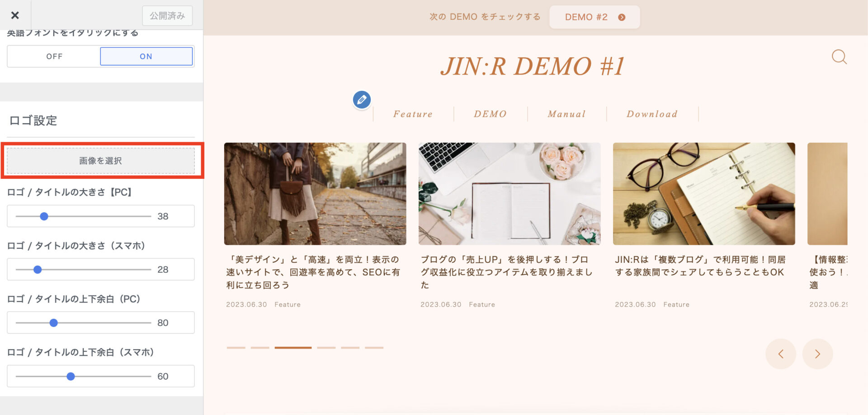Select the first slider pagination dash
The image size is (868, 415).
[x=236, y=348]
